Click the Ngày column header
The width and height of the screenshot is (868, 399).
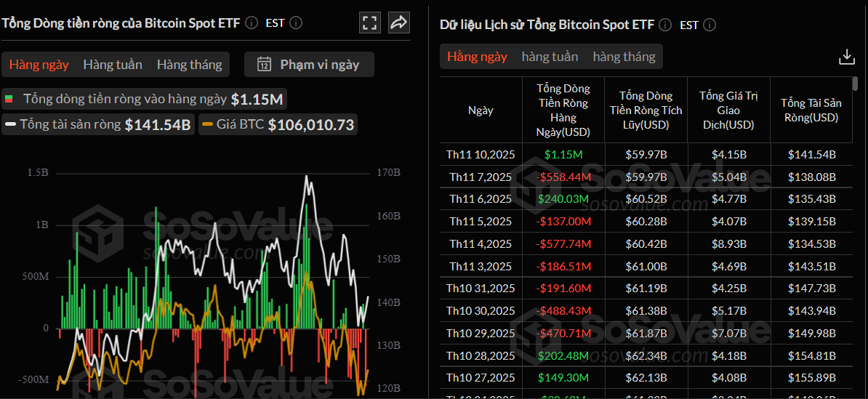[x=481, y=110]
